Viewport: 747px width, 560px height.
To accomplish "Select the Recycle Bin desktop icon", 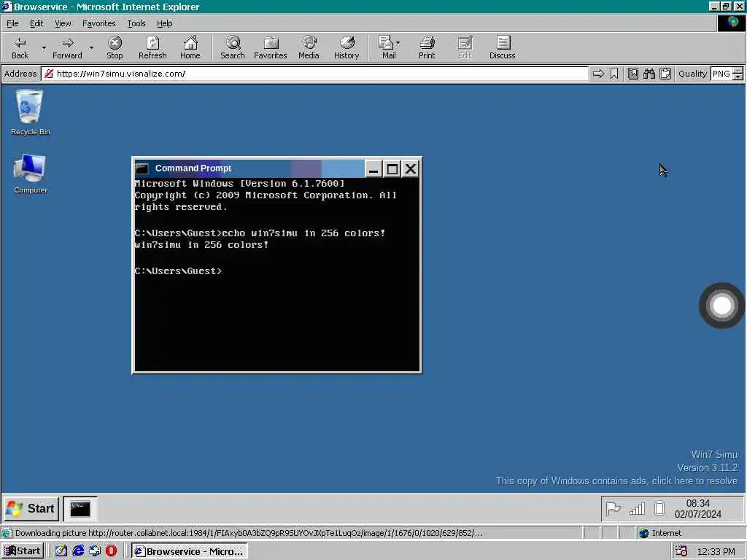I will click(x=30, y=113).
